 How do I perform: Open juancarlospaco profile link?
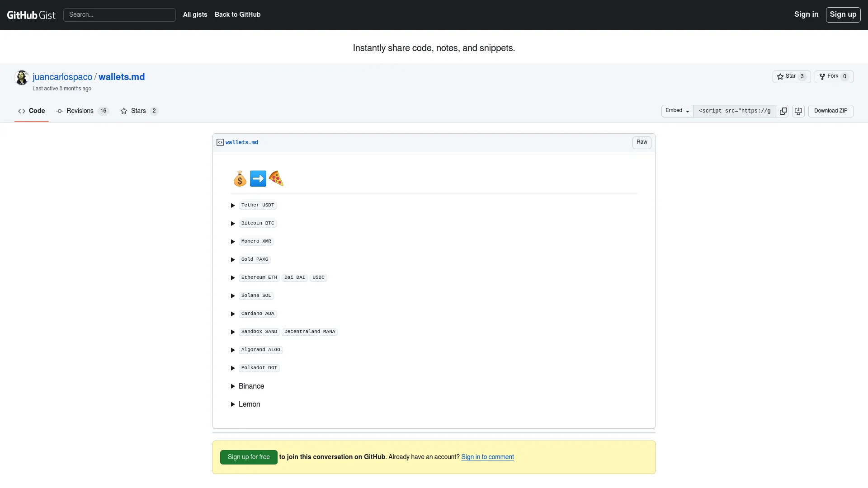point(62,77)
